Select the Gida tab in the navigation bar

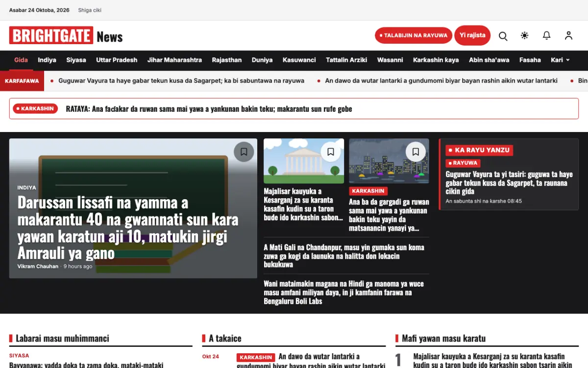click(x=21, y=60)
